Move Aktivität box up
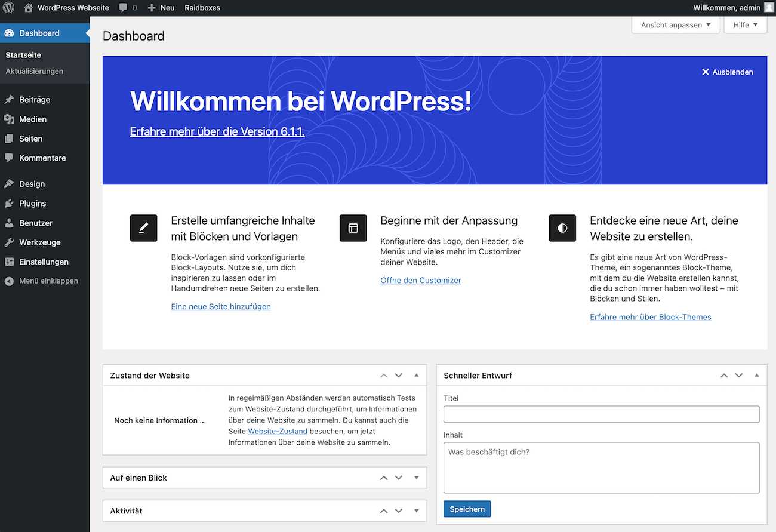Screen dimensions: 776x532 point(384,511)
